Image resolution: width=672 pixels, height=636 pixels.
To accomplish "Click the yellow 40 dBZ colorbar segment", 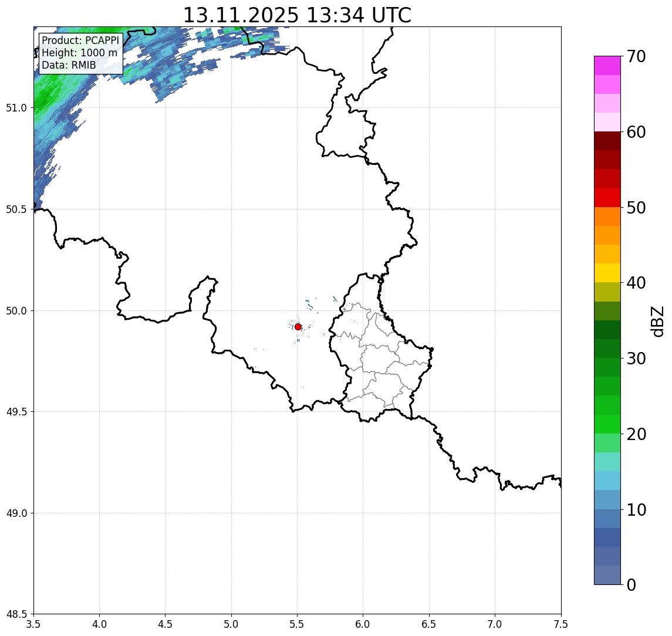I will tap(607, 273).
